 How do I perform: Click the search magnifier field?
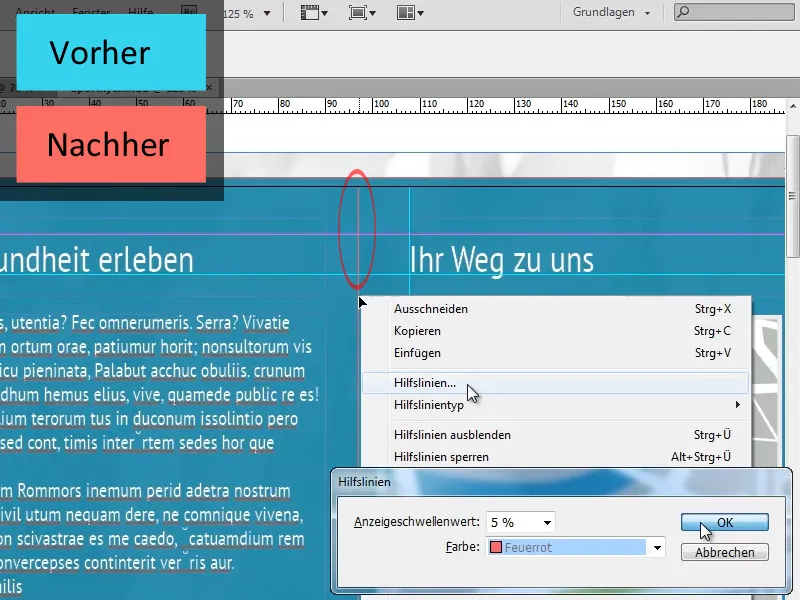pos(734,12)
